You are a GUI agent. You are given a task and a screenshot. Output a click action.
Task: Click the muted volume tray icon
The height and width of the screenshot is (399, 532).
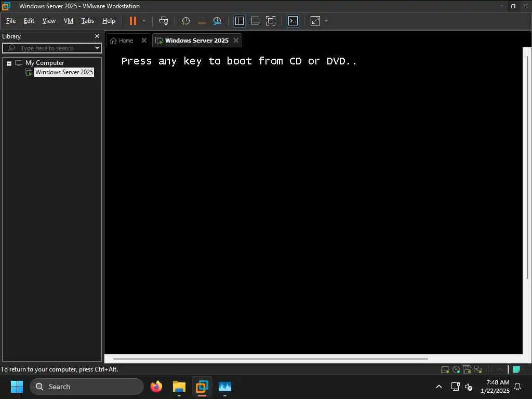click(x=469, y=387)
